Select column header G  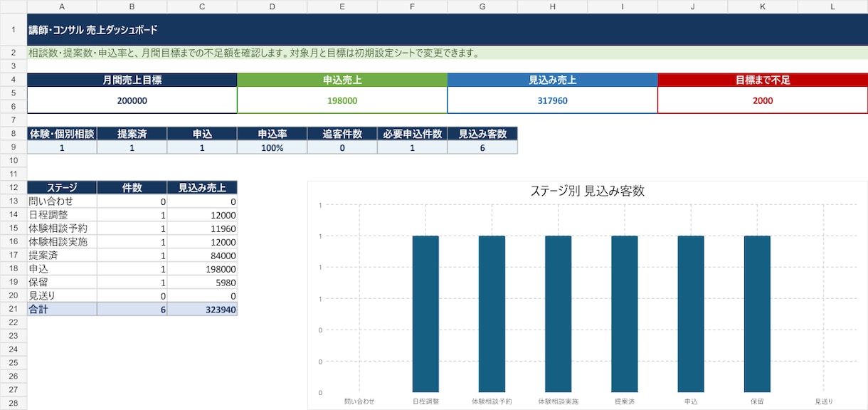click(x=483, y=6)
